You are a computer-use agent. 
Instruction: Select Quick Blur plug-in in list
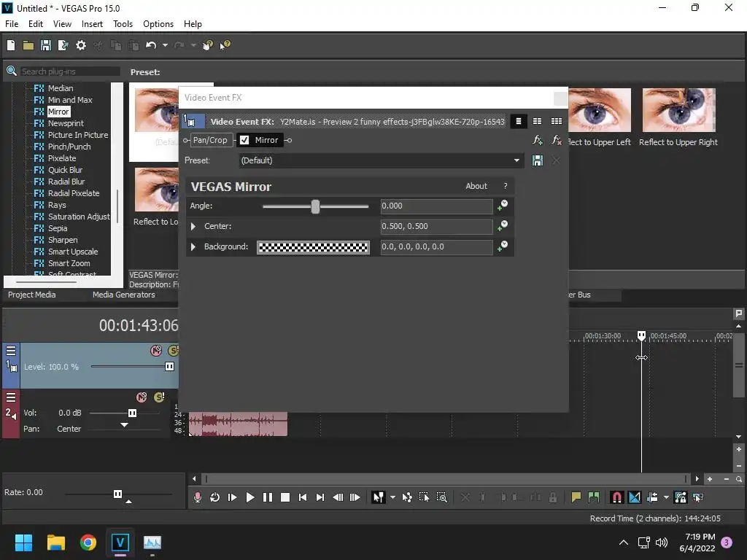65,170
